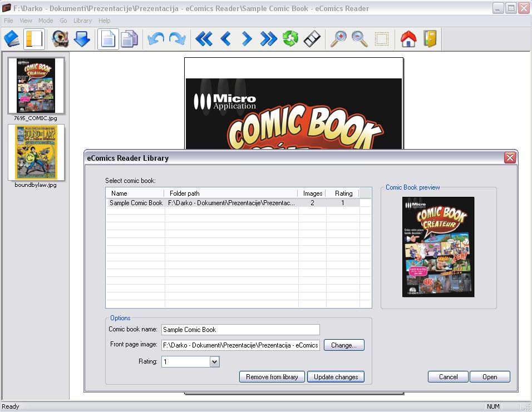532x412 pixels.
Task: Switch to double page view icon
Action: click(129, 39)
